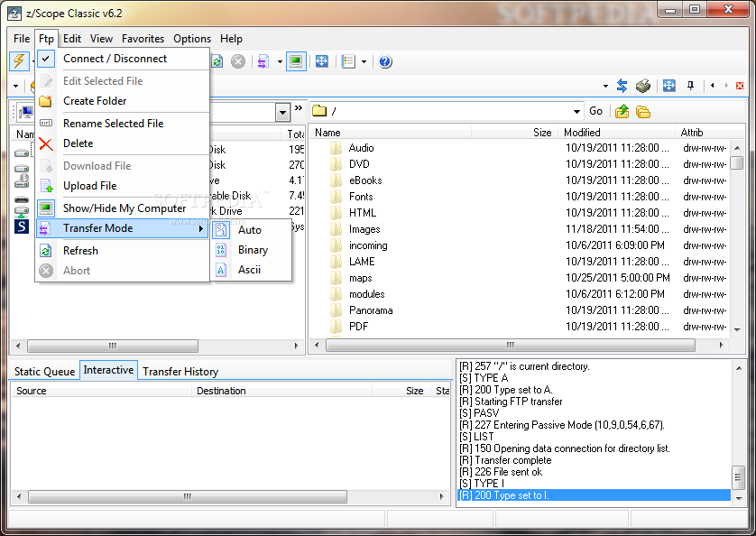
Task: Click the remote list horizontal scrollbar
Action: (510, 345)
